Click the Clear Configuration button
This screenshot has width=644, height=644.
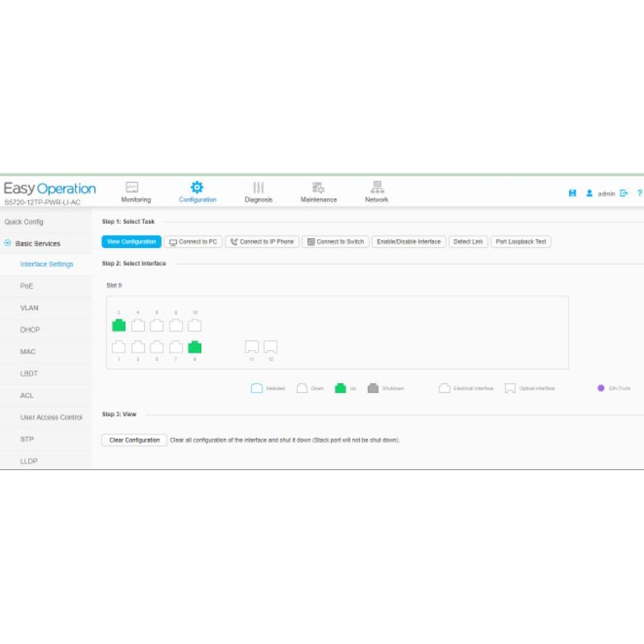134,440
